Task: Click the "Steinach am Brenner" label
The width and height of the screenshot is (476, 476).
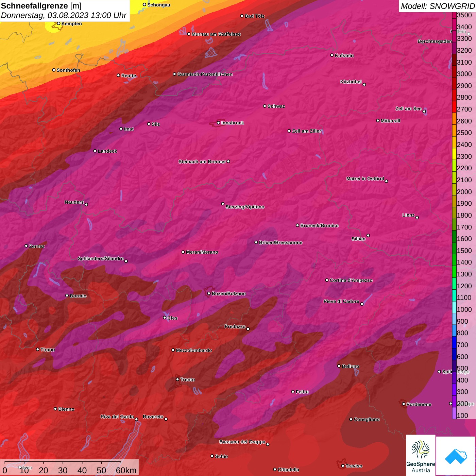Action: [202, 161]
